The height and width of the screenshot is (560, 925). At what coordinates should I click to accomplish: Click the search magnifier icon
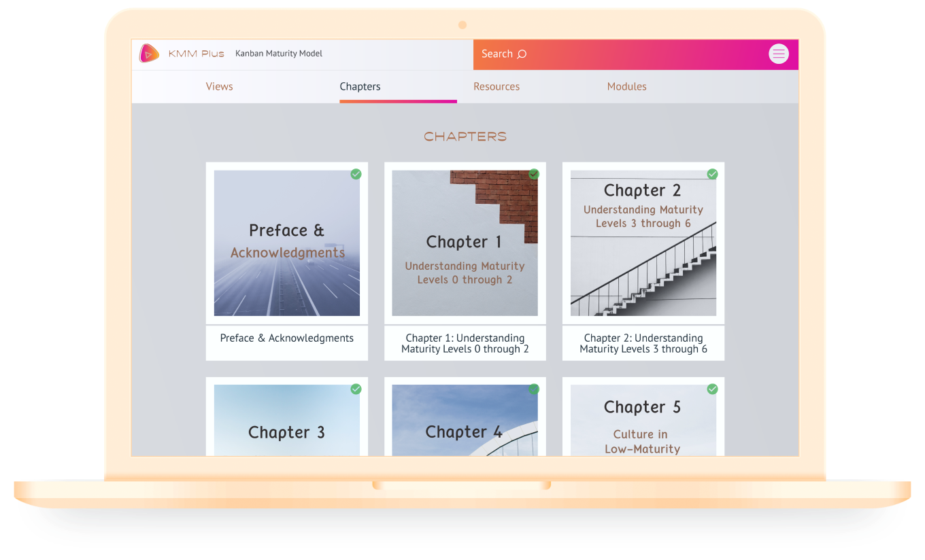522,54
